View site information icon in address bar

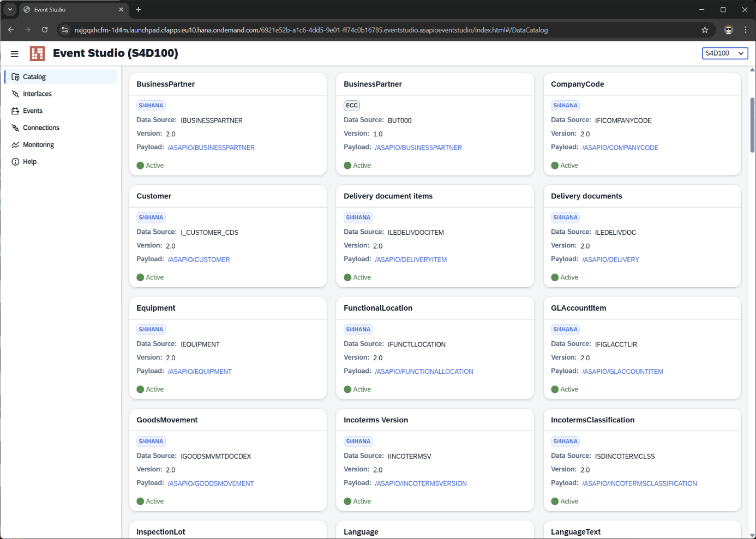click(x=65, y=30)
